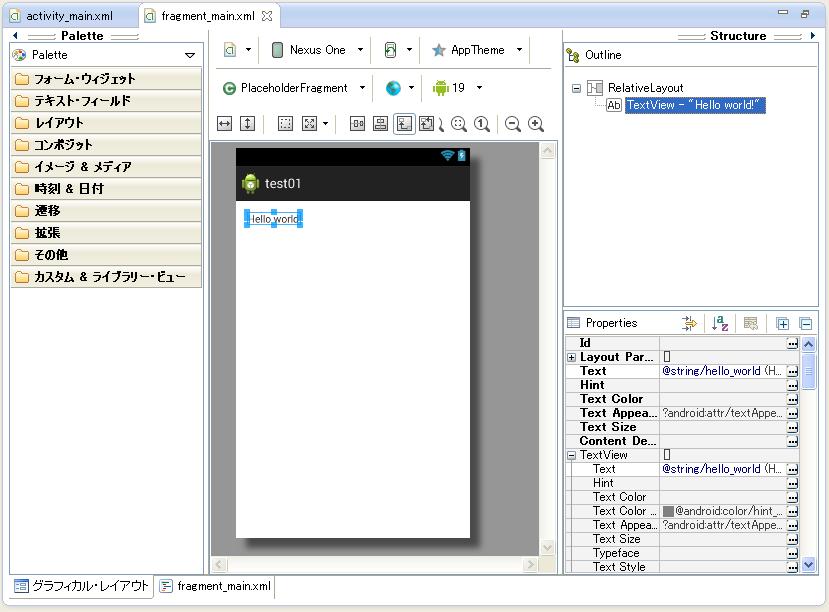Expand all properties plus icon
The width and height of the screenshot is (829, 612).
pyautogui.click(x=782, y=323)
